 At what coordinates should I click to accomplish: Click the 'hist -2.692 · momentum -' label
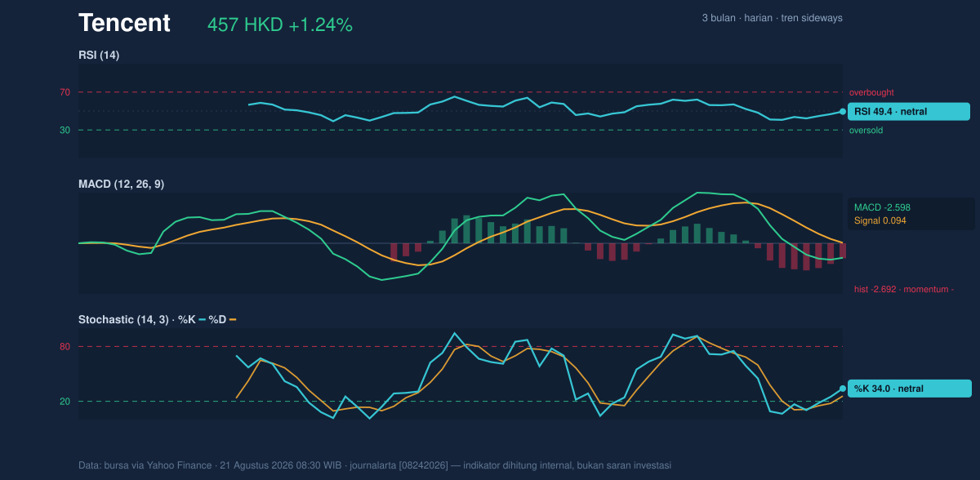pyautogui.click(x=904, y=289)
